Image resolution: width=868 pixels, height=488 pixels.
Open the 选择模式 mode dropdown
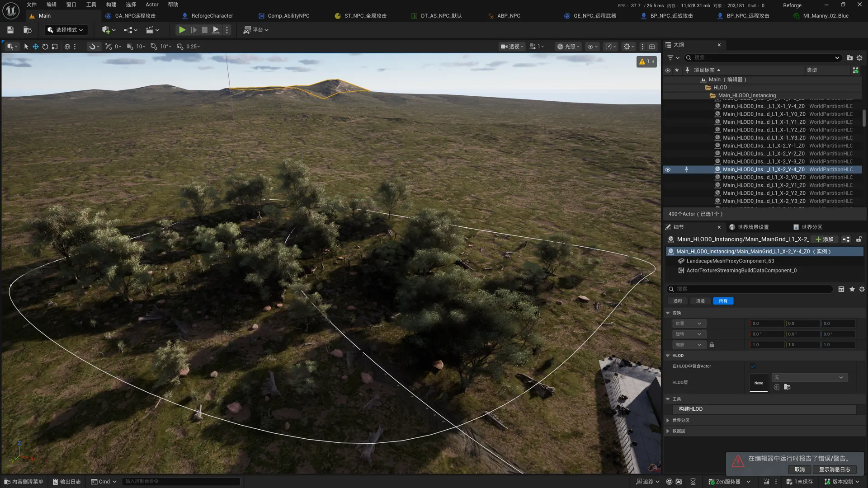tap(66, 30)
